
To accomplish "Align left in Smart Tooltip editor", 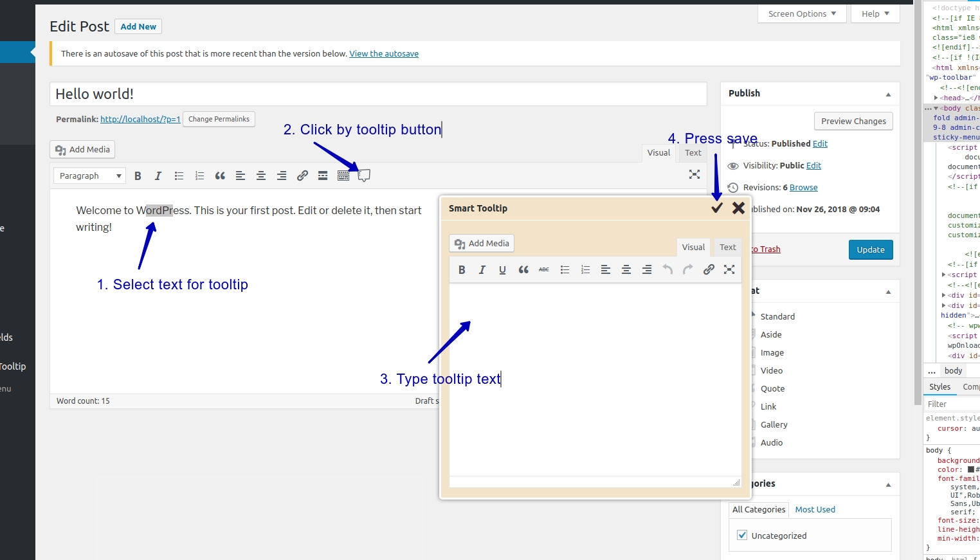I will pos(606,269).
